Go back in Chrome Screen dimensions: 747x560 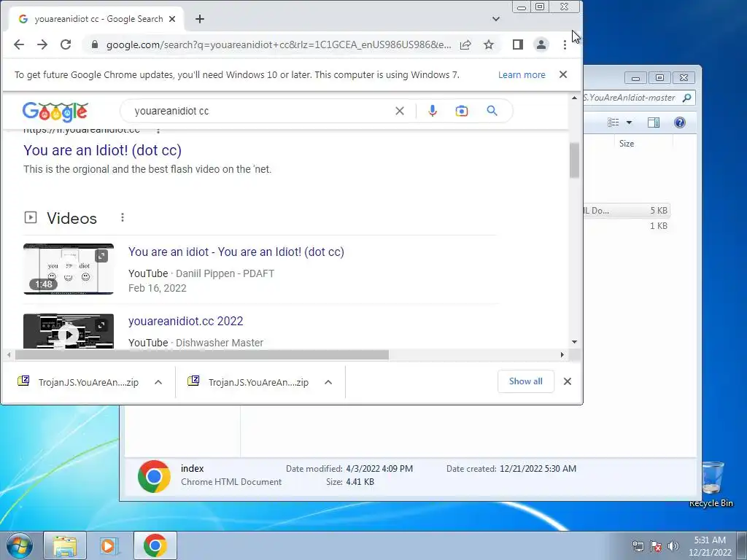[18, 44]
